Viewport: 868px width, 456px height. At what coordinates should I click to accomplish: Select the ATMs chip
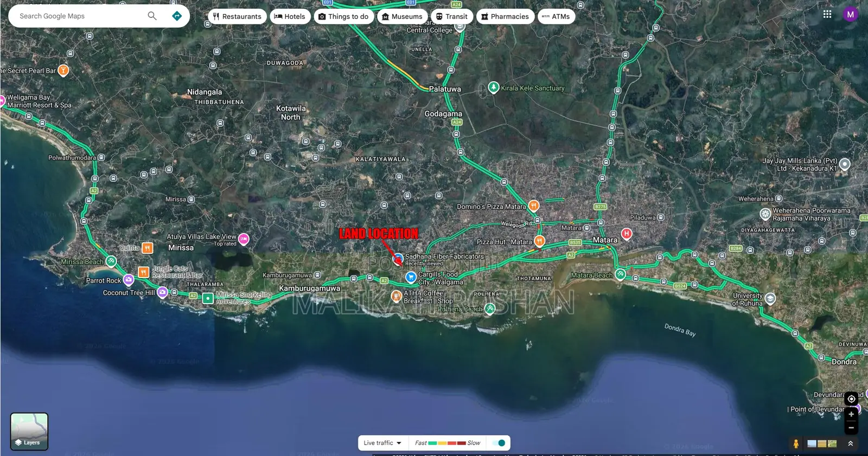(x=556, y=16)
